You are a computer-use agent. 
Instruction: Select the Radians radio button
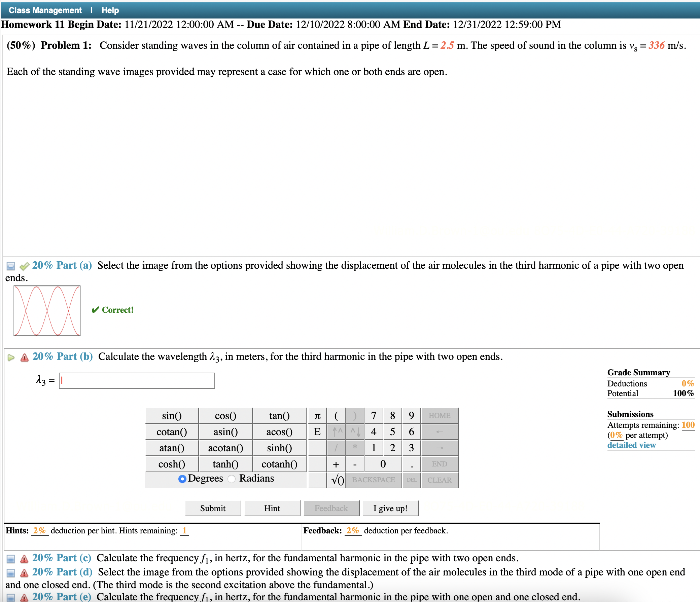point(231,479)
